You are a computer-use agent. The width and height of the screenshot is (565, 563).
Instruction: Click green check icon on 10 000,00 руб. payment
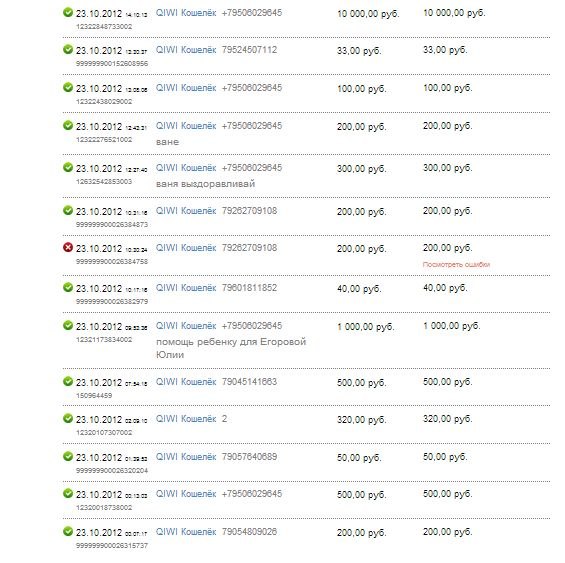click(68, 12)
